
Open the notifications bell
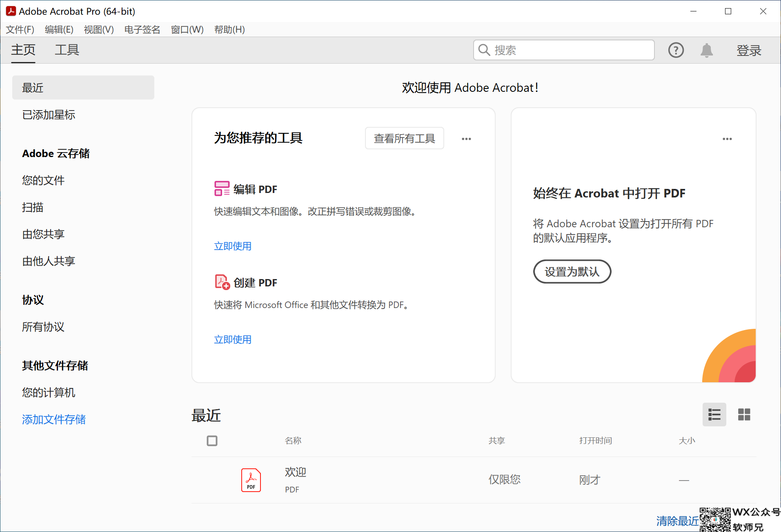coord(707,50)
